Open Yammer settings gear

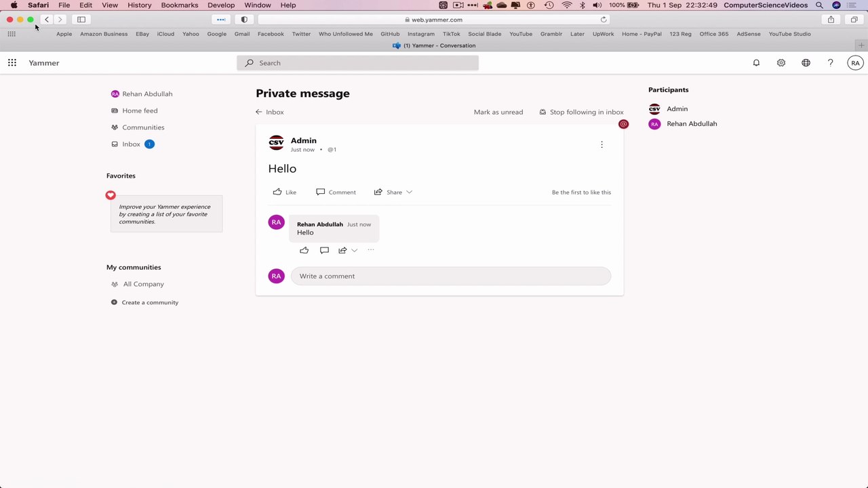781,63
